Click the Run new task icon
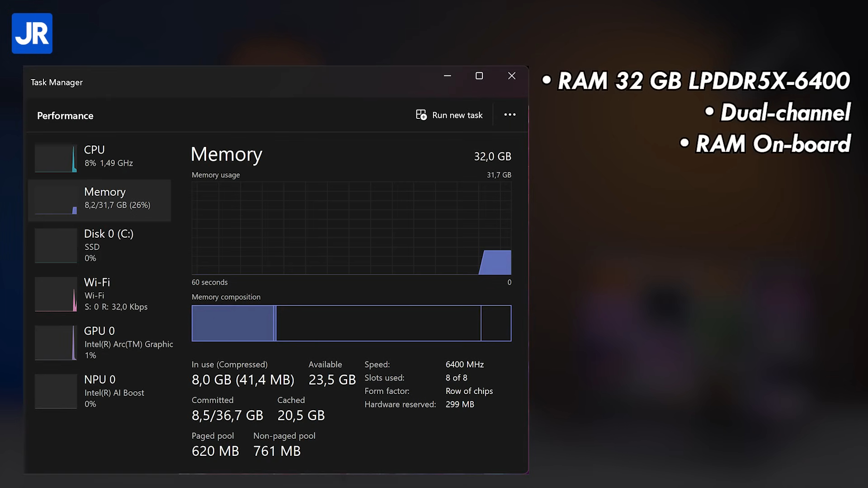Image resolution: width=868 pixels, height=488 pixels. tap(421, 115)
